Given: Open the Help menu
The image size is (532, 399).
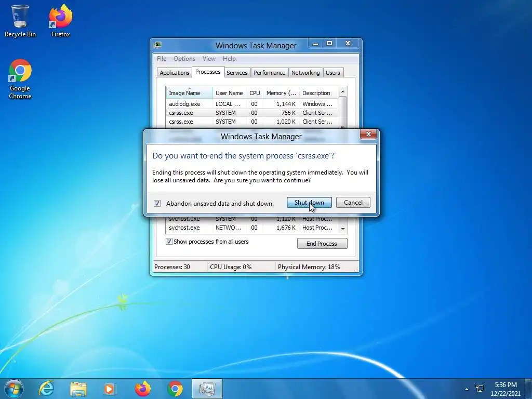Looking at the screenshot, I should point(229,59).
